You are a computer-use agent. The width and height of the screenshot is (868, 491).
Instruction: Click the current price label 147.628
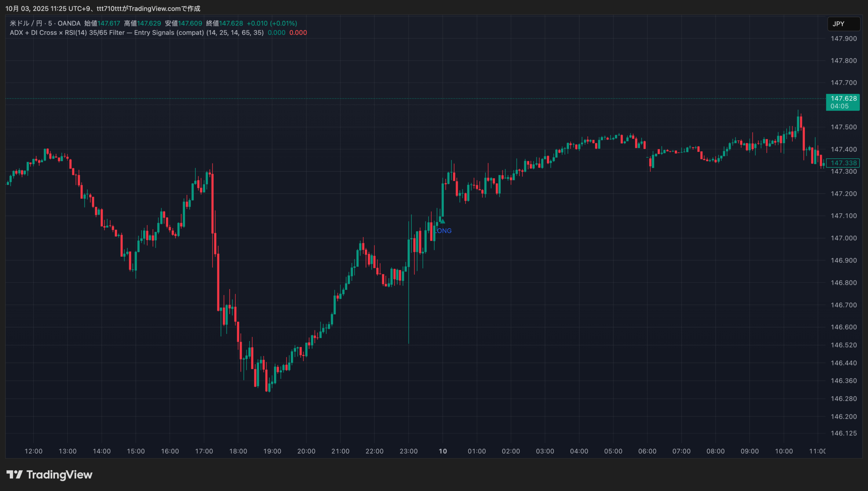843,99
